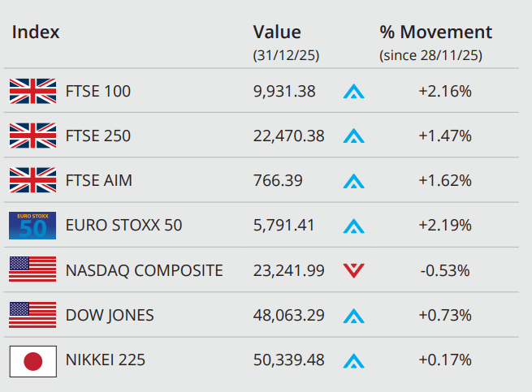Click the US flag beside NASDAQ COMPOSITE
This screenshot has height=392, width=532.
(x=32, y=269)
